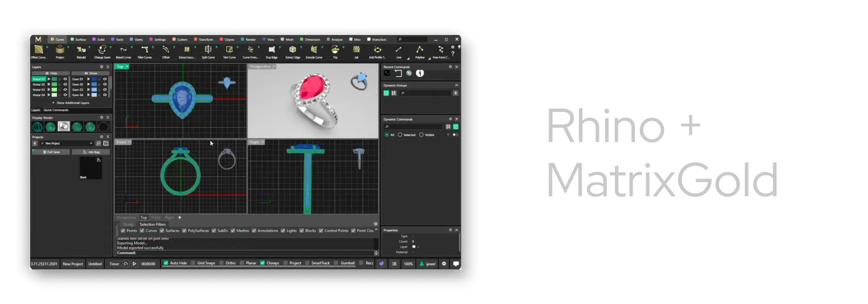Select the Add Profile tool

pos(378,52)
